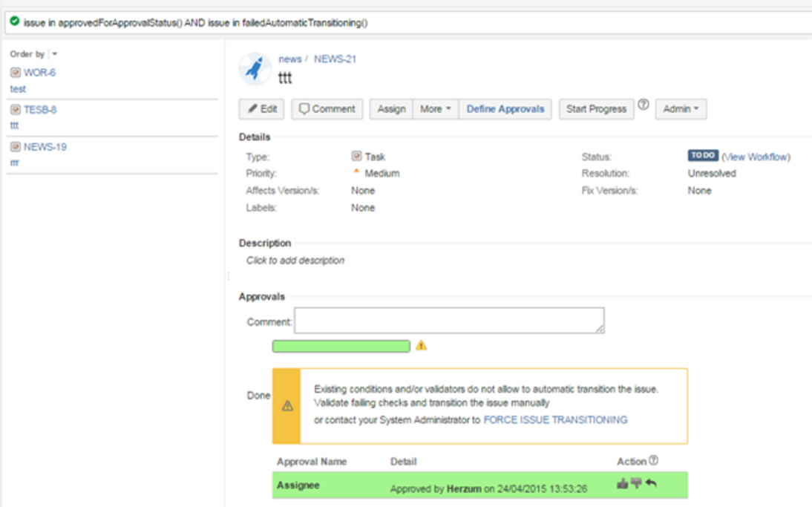Click the task type icon of WOR-6
Image resolution: width=812 pixels, height=507 pixels.
point(15,73)
